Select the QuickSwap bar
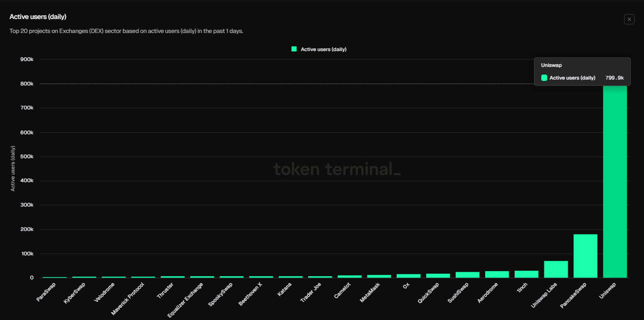The height and width of the screenshot is (320, 644). 439,275
